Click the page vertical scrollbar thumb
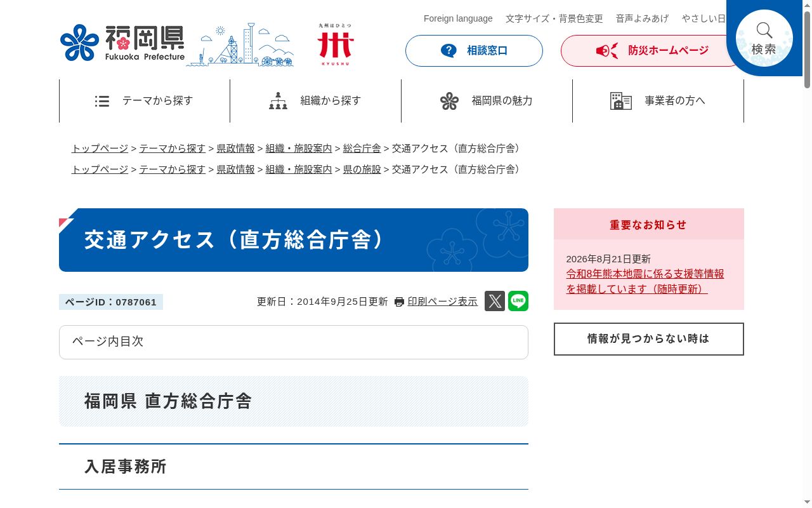The image size is (812, 508). [807, 50]
